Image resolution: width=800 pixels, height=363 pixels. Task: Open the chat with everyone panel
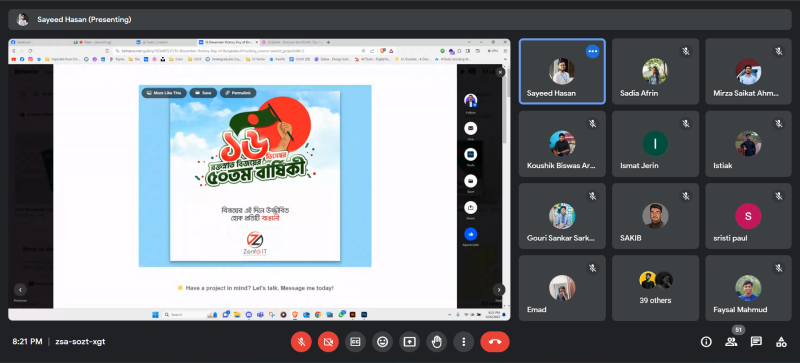(x=756, y=342)
